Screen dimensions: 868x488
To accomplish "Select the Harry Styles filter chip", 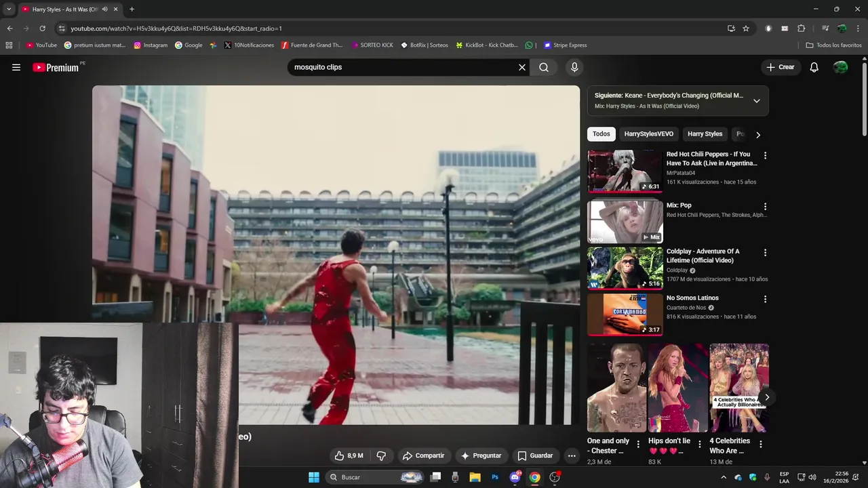I will pos(705,134).
